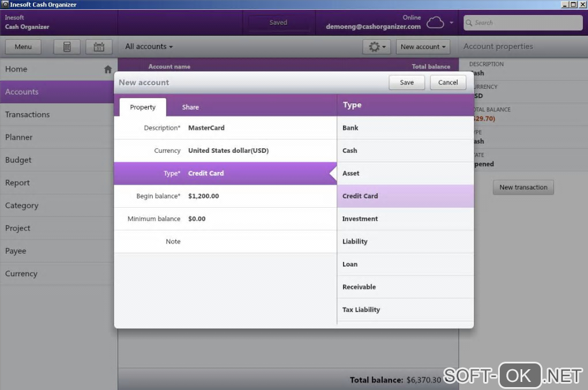Click the Cash Organizer title bar icon
Screen dimensions: 588x390
[x=5, y=4]
